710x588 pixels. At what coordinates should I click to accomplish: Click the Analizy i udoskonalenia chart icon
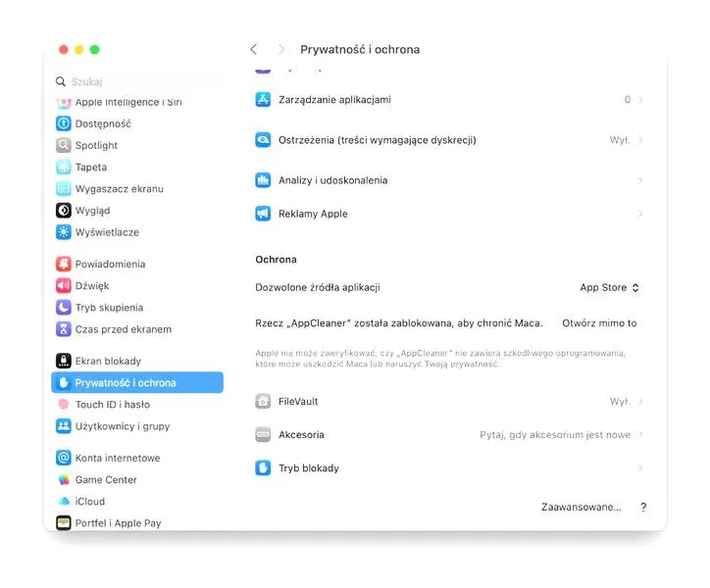263,179
